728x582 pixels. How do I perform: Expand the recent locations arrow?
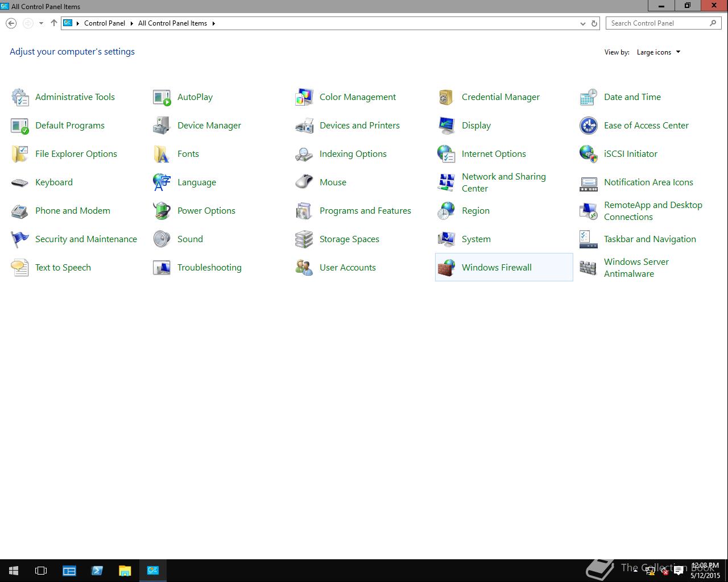point(41,23)
